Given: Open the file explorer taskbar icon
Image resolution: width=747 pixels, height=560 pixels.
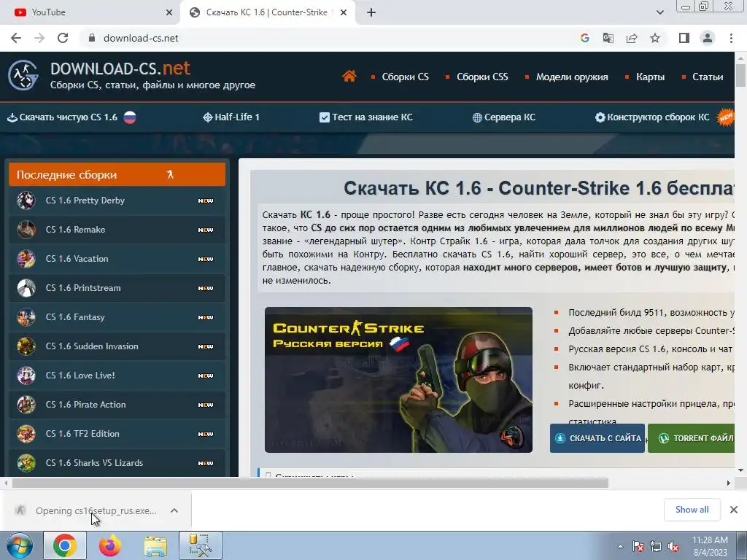Looking at the screenshot, I should 155,545.
